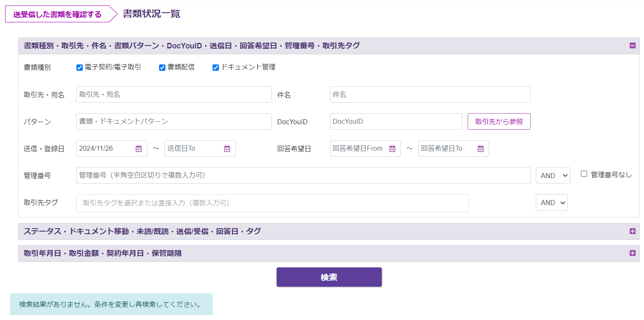Click the 検索 search button

click(x=329, y=277)
